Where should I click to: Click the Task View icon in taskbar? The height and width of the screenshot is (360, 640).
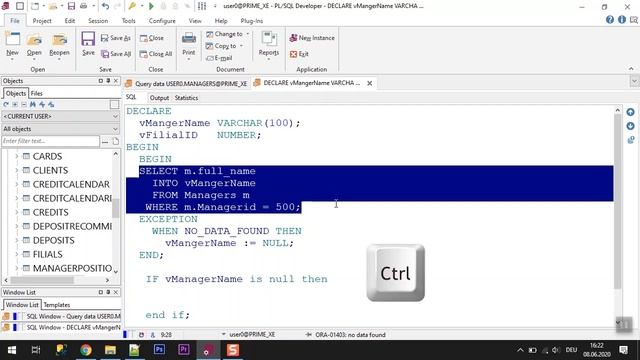point(36,350)
